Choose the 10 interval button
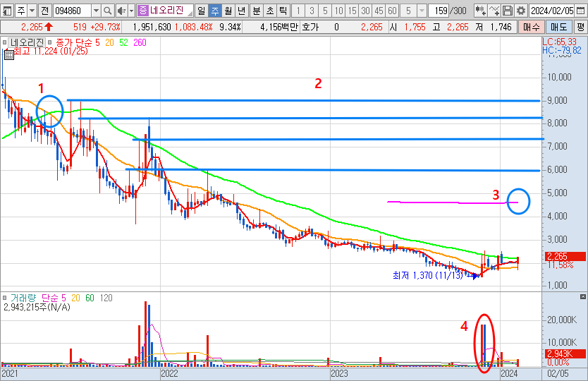The height and width of the screenshot is (381, 588). pyautogui.click(x=338, y=11)
